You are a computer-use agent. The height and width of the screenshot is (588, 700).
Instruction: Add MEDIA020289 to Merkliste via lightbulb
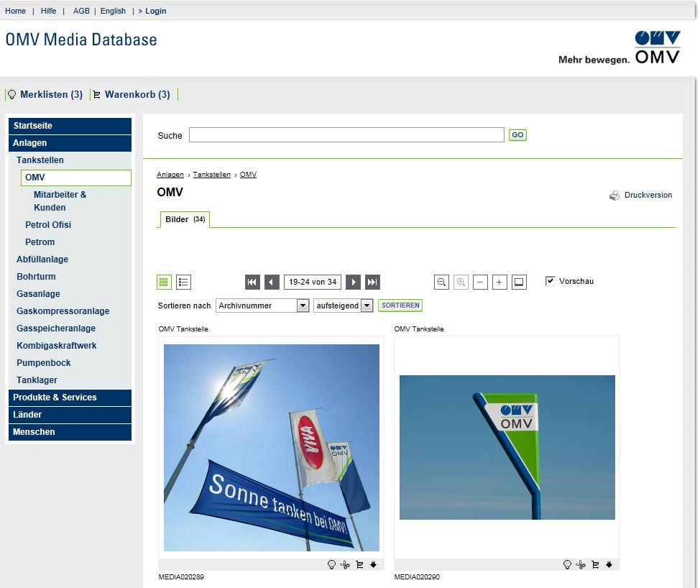pos(331,565)
